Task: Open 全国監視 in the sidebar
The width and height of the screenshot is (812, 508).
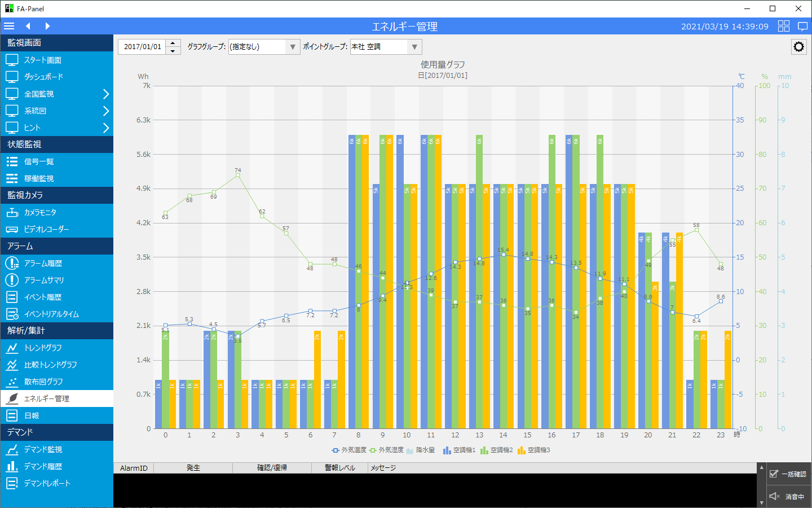Action: [56, 94]
